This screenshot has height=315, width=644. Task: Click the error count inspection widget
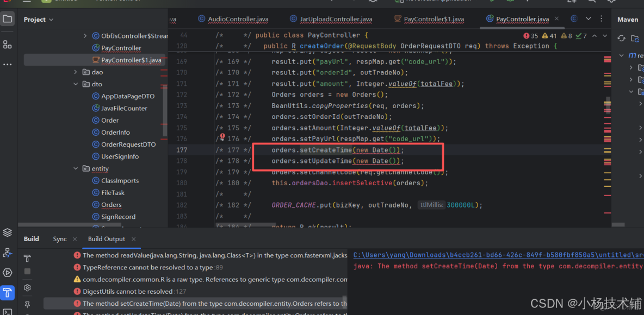point(527,35)
